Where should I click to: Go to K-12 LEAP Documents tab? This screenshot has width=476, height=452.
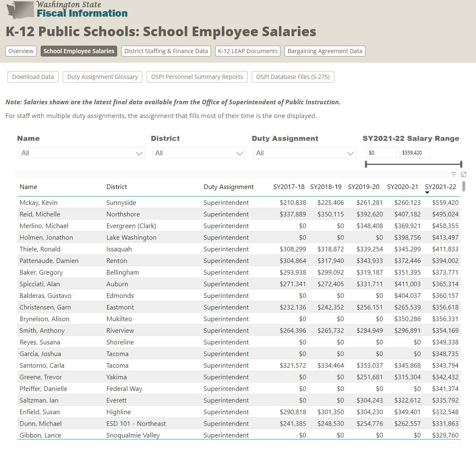[248, 51]
